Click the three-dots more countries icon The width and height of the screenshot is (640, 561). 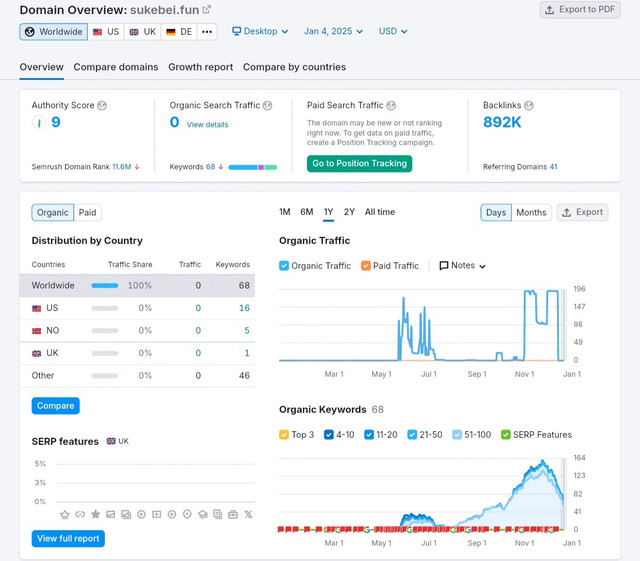207,32
